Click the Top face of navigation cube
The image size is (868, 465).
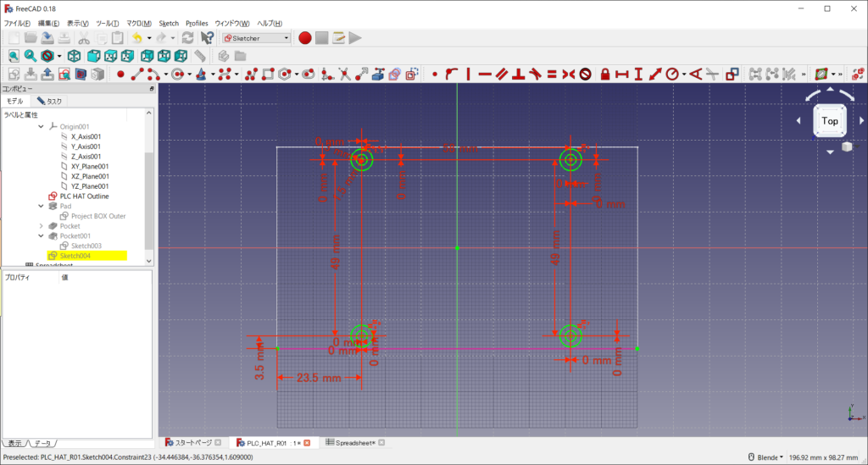point(830,121)
